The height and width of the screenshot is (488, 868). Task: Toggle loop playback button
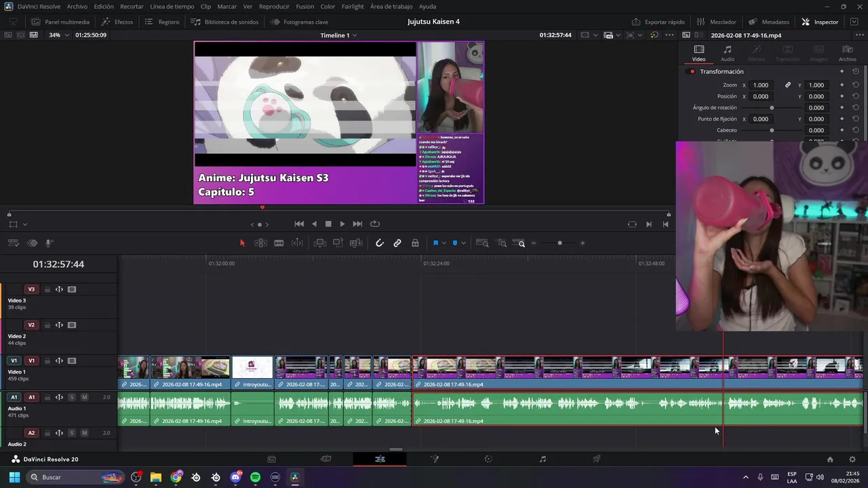(374, 224)
